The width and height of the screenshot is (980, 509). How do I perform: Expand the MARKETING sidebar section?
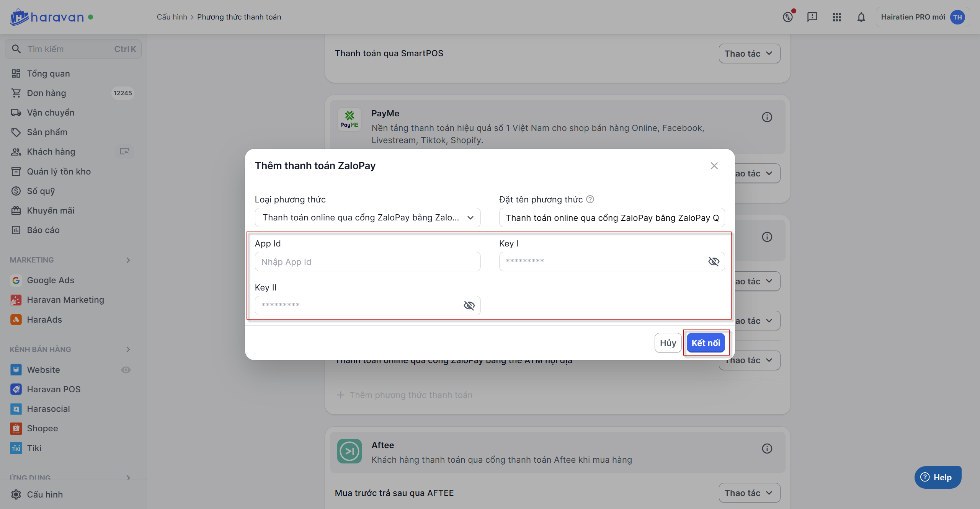128,260
